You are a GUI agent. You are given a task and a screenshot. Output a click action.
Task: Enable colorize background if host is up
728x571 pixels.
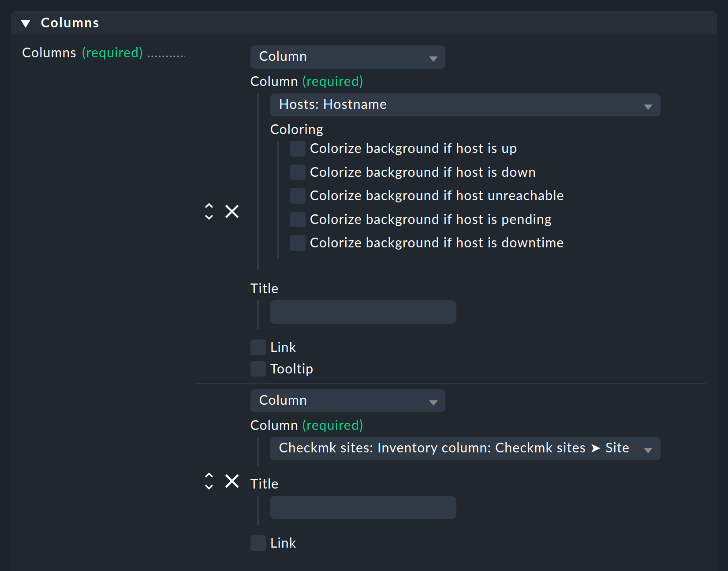[298, 149]
